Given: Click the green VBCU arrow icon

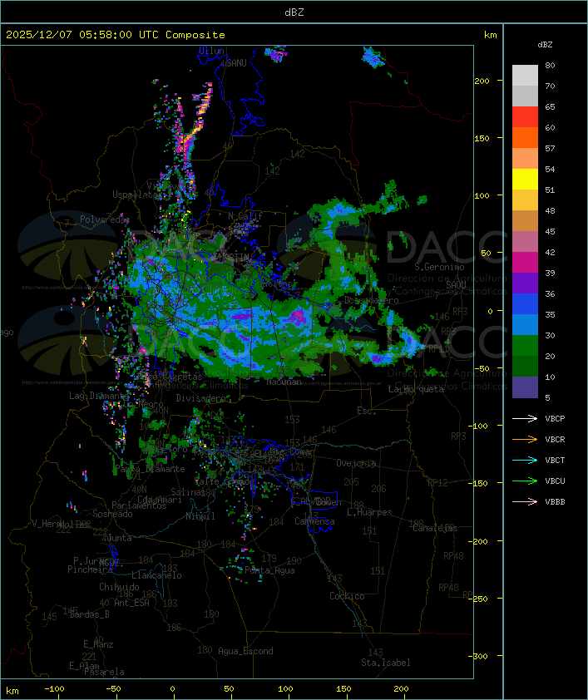Looking at the screenshot, I should [x=525, y=481].
